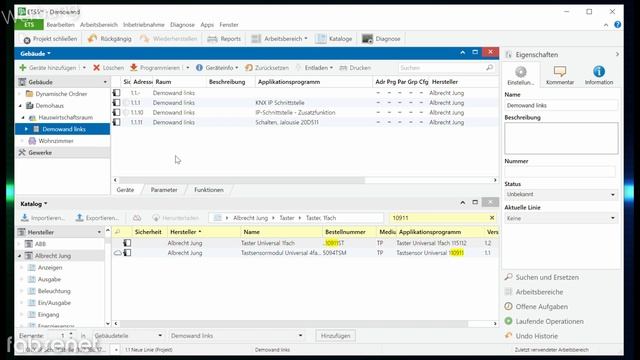Clear the 10911 catalog search
This screenshot has width=640, height=360.
(x=492, y=218)
